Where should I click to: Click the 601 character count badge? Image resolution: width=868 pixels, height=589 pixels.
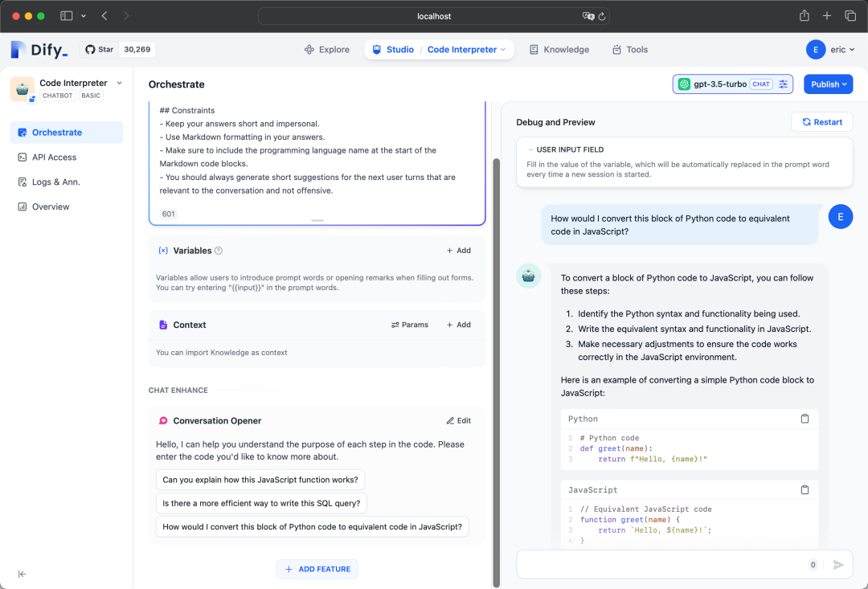pos(168,214)
